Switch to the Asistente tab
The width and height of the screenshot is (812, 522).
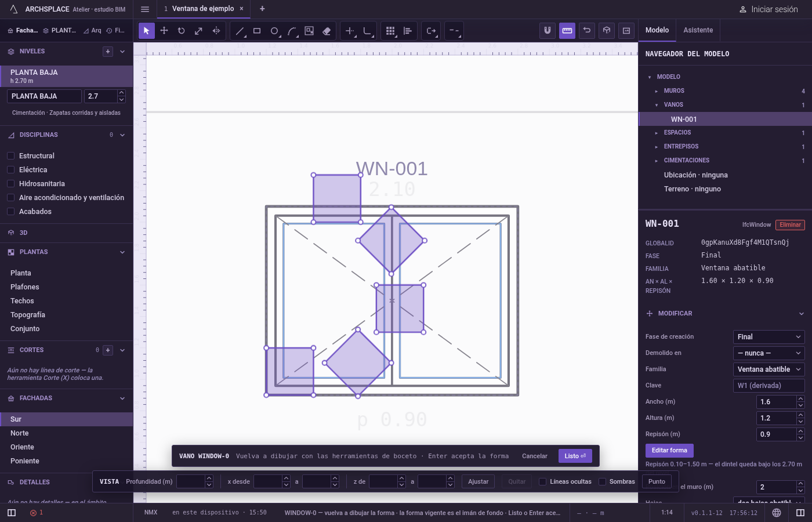click(x=698, y=30)
